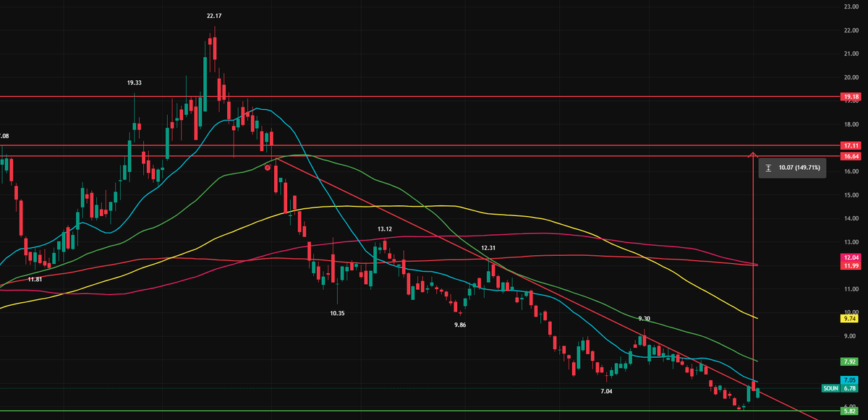Click the 22.17 high price label

pyautogui.click(x=214, y=15)
